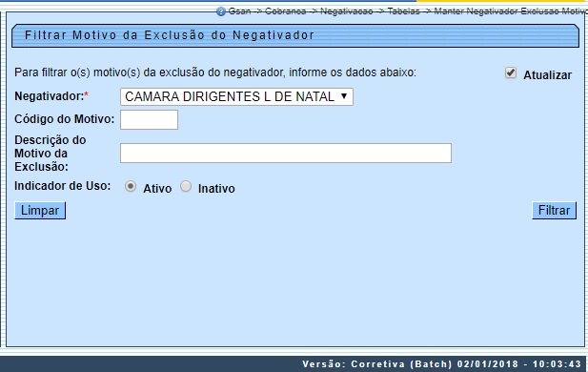Select the Inativo radio button
Image resolution: width=588 pixels, height=372 pixels.
tap(186, 187)
